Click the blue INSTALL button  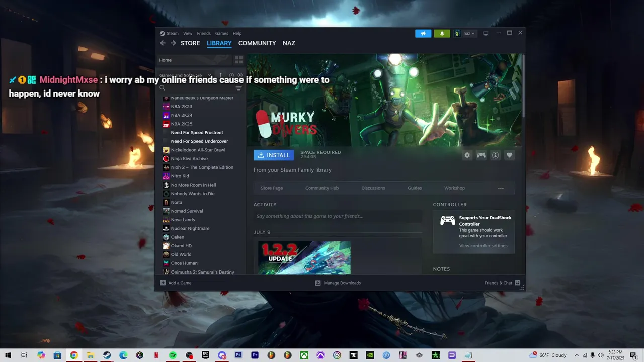click(274, 155)
